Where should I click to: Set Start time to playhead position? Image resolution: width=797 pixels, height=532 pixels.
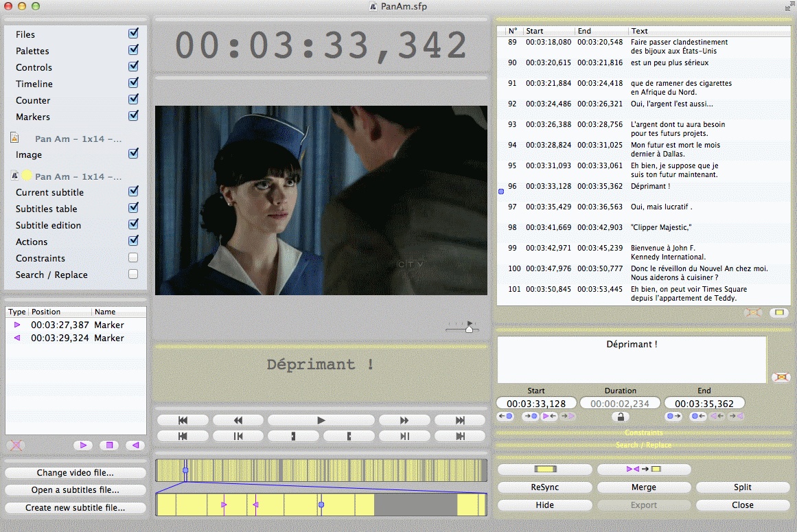531,415
